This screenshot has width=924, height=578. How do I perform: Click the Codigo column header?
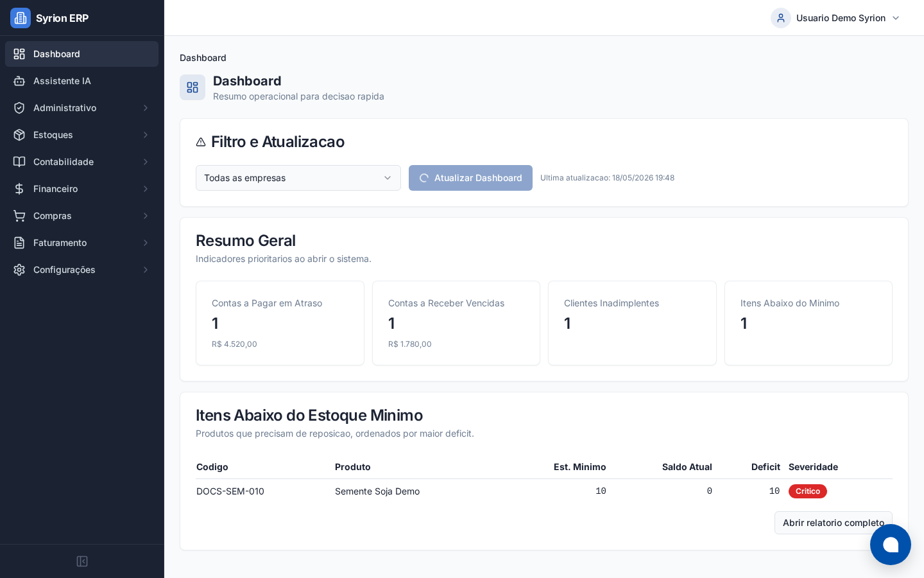[x=212, y=467]
